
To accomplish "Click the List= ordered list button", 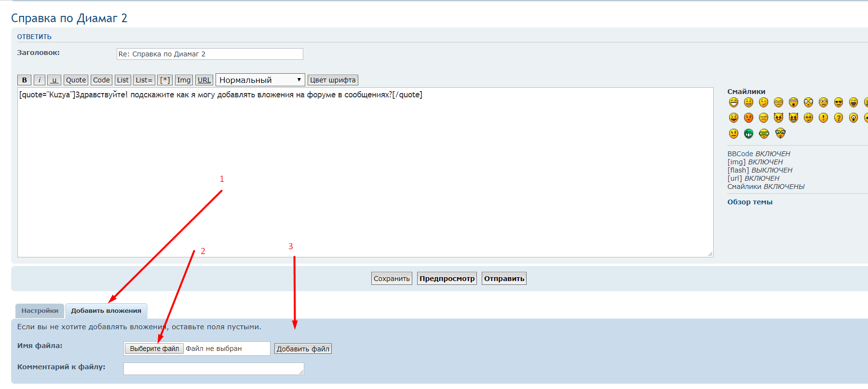I will coord(144,80).
